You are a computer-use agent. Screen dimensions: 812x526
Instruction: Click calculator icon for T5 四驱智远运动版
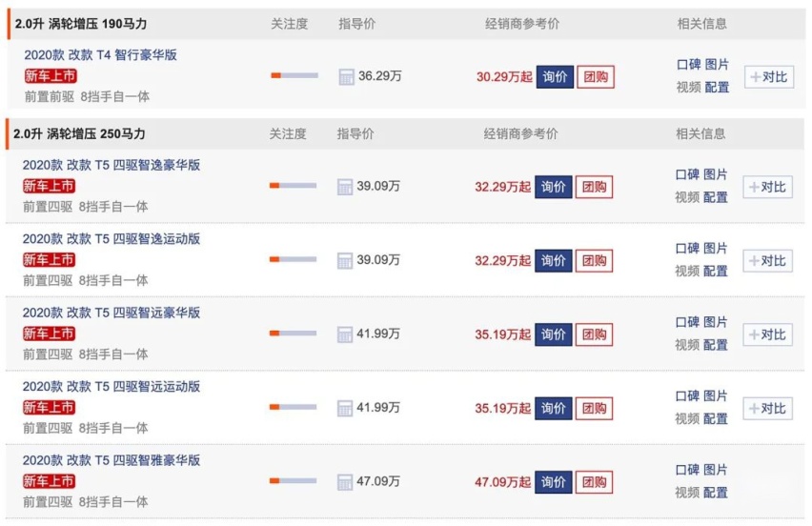[344, 409]
